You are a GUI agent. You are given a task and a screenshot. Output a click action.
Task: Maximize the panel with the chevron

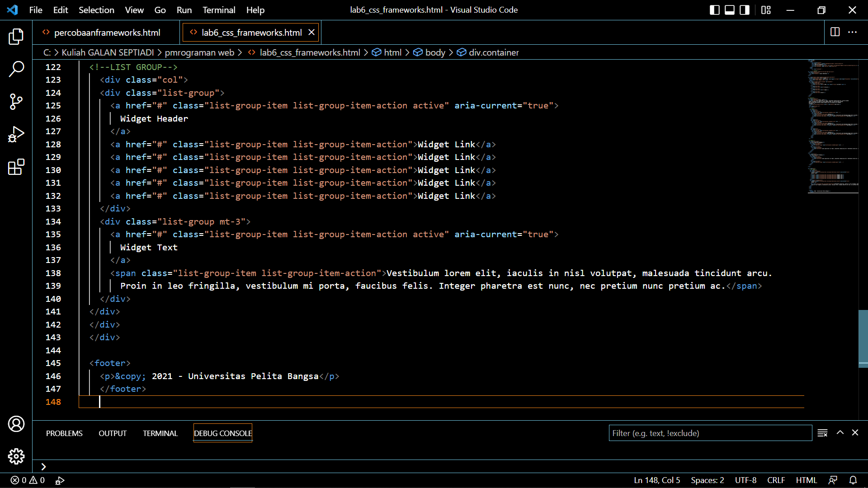pos(840,432)
